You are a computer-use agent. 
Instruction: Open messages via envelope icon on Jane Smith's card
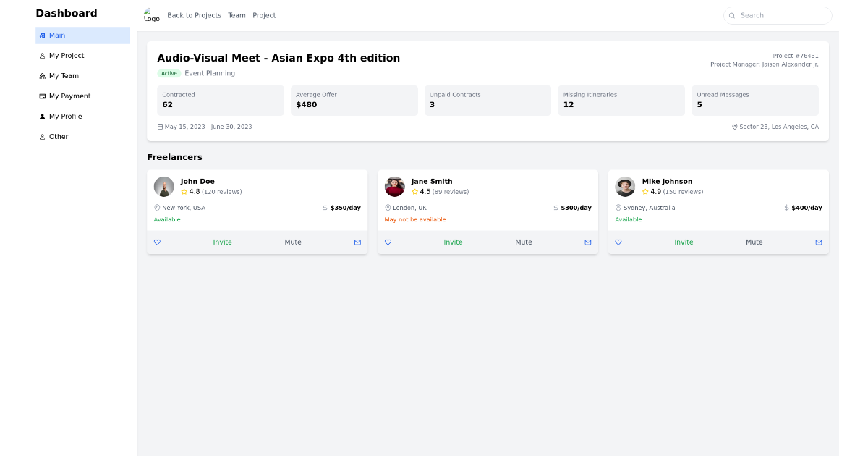point(587,242)
